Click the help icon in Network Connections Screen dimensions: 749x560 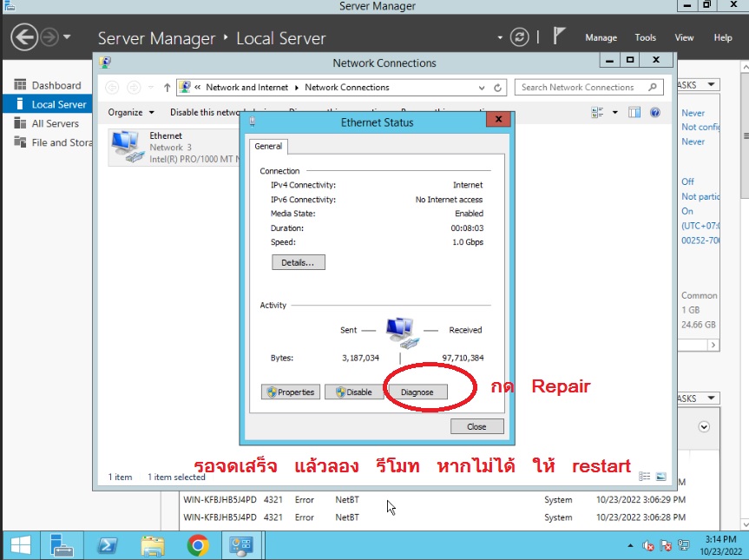[x=655, y=112]
